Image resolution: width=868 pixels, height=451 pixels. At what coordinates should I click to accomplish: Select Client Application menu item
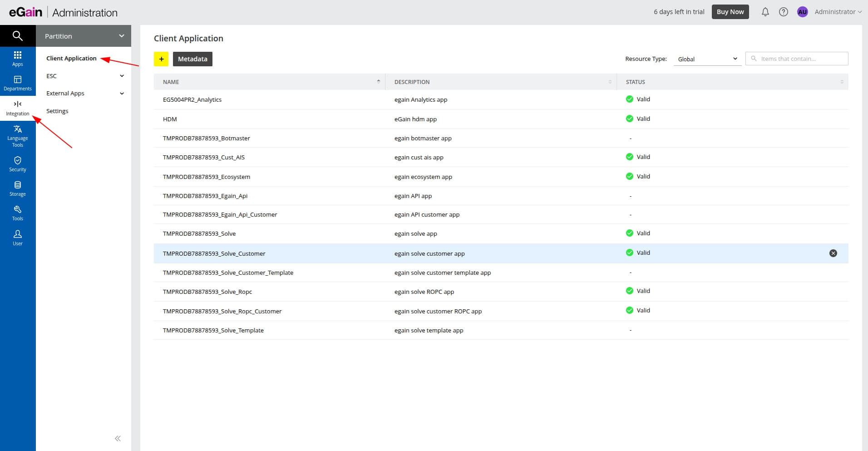(x=71, y=58)
